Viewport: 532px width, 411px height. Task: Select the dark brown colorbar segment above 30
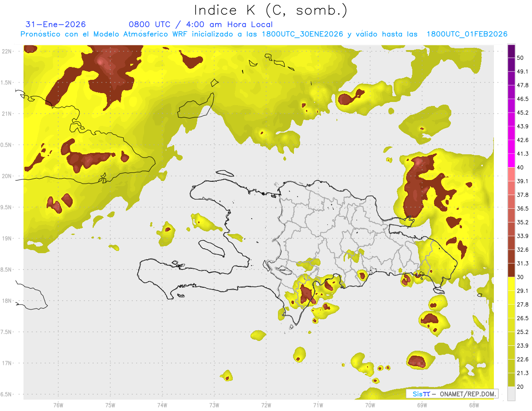(x=511, y=270)
